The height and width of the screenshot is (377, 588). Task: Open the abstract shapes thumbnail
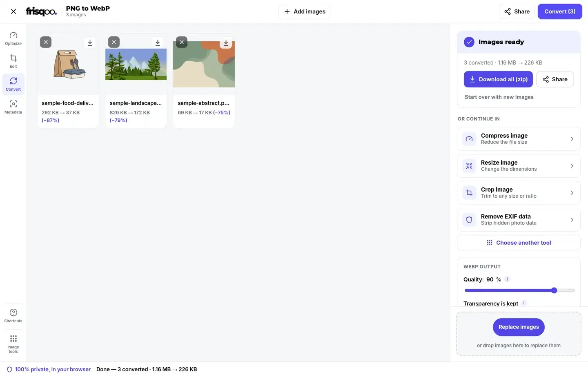(x=204, y=65)
